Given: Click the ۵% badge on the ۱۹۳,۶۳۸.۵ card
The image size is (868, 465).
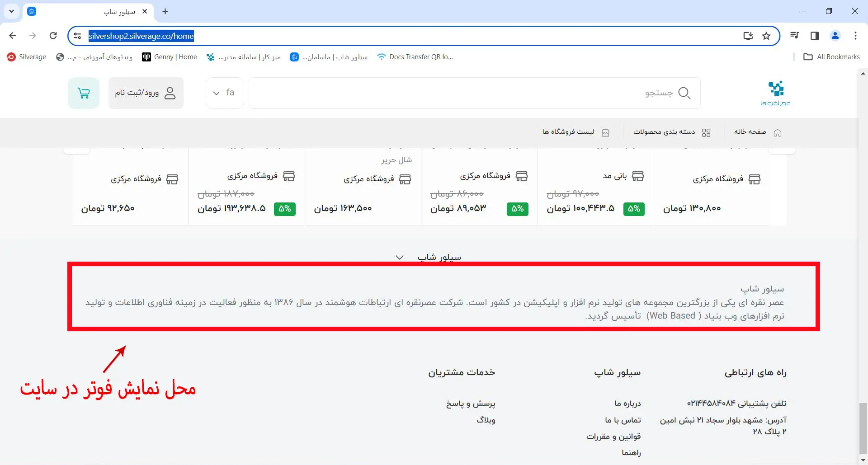Looking at the screenshot, I should click(x=285, y=209).
